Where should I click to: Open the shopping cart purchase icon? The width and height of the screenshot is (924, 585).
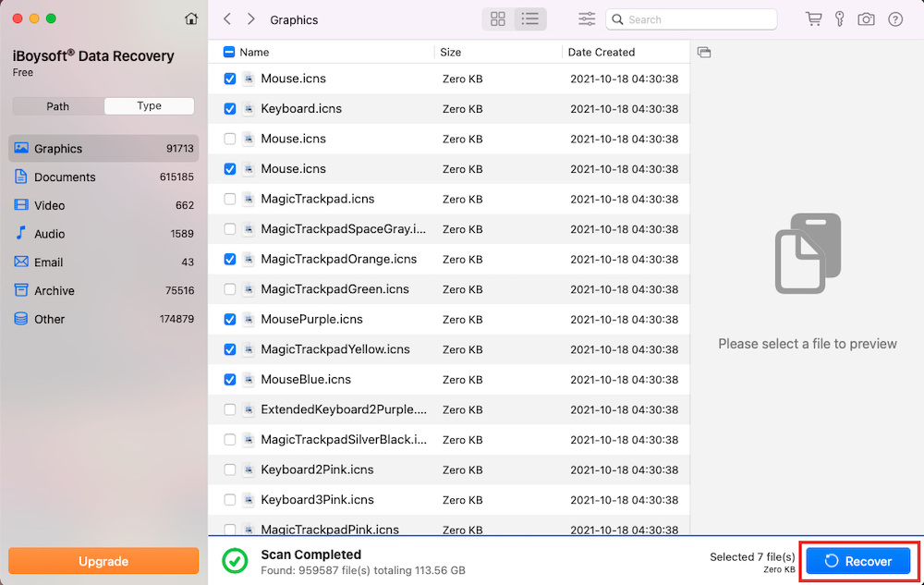pos(814,18)
